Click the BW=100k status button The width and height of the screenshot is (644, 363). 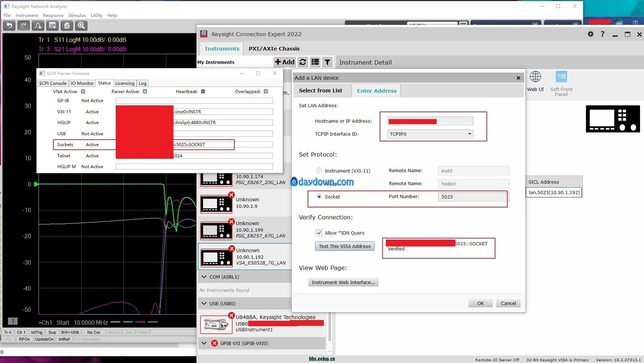[70, 332]
